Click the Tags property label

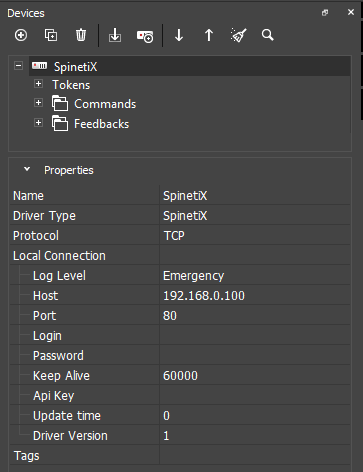tap(26, 456)
